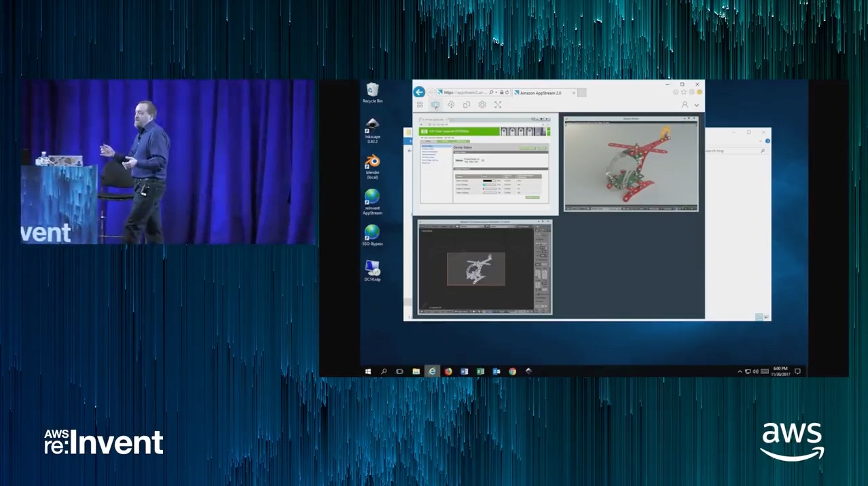Click the appstream2 URL address bar
Image resolution: width=868 pixels, height=486 pixels.
(x=463, y=92)
